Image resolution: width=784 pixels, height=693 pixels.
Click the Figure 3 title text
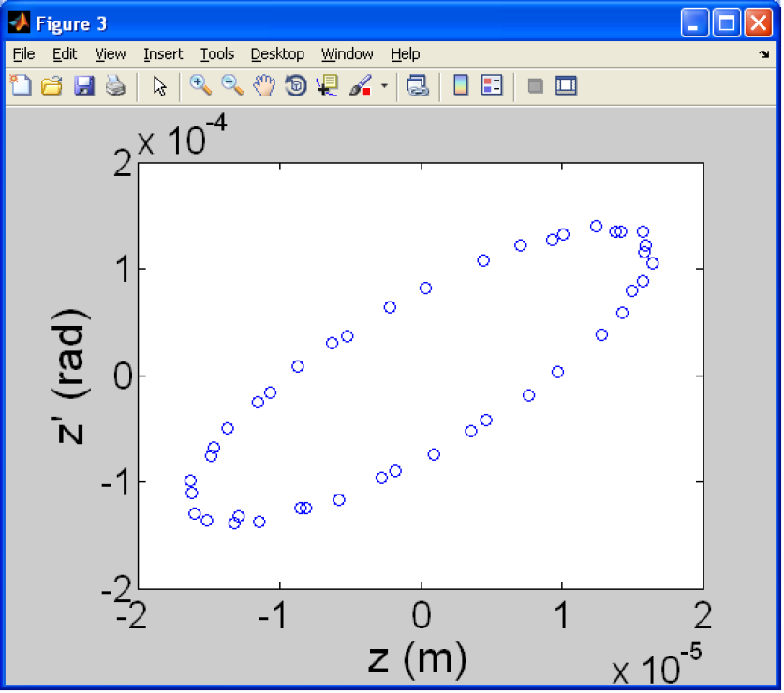point(71,24)
